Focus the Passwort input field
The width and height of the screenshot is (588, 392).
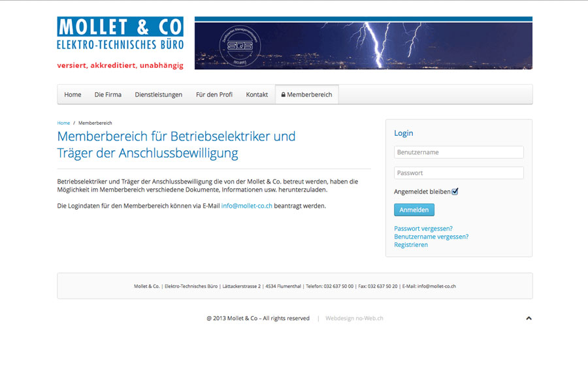pos(459,173)
